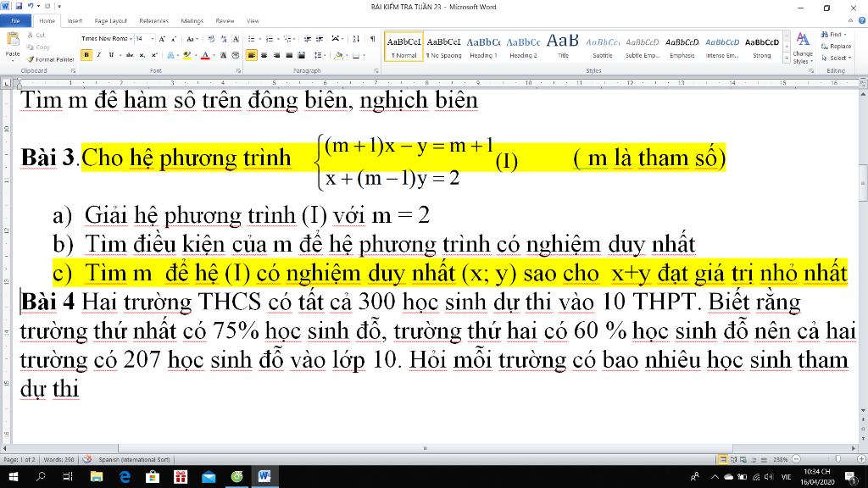Click the zoom slider handle in the status bar
Image resolution: width=868 pixels, height=488 pixels.
pyautogui.click(x=837, y=459)
